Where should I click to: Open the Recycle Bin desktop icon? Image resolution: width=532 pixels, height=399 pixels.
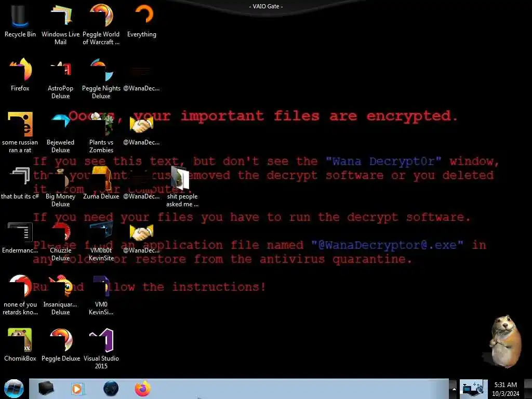[x=20, y=21]
